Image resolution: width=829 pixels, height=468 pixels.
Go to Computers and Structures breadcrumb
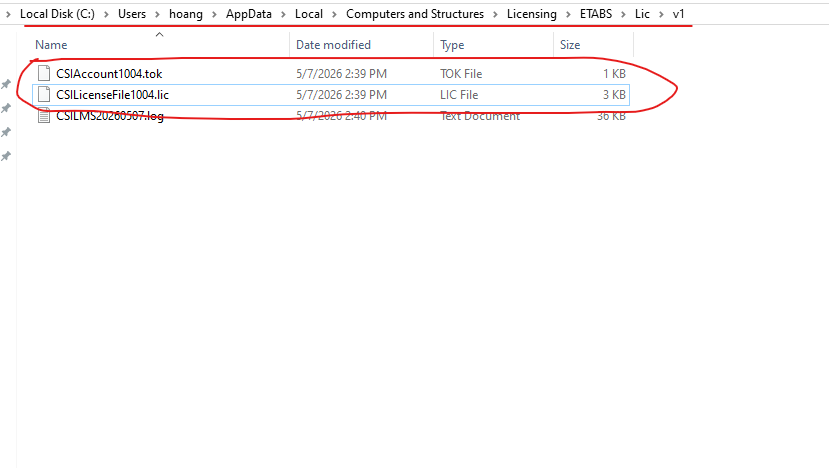pyautogui.click(x=414, y=14)
